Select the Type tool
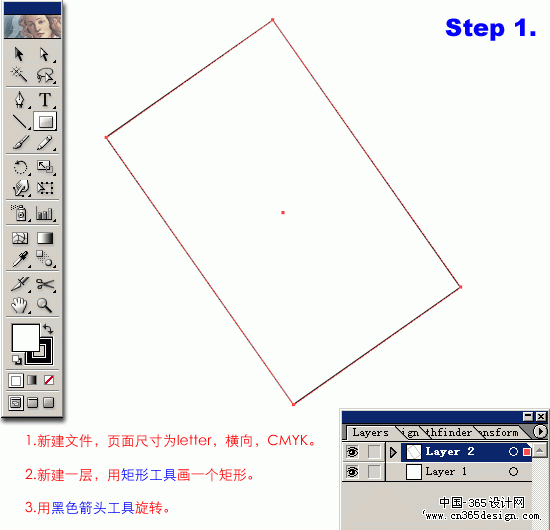This screenshot has width=550, height=530. [x=45, y=100]
